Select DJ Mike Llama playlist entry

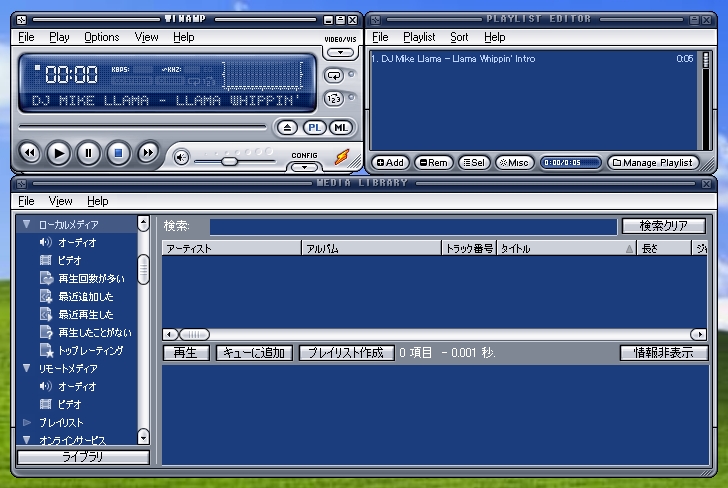pos(533,59)
